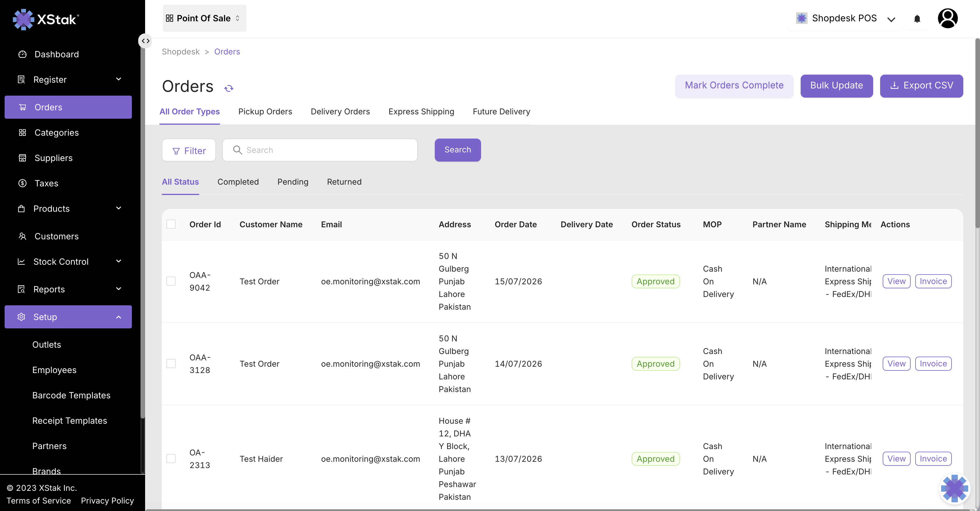Open the user profile avatar
The height and width of the screenshot is (511, 980).
click(x=947, y=18)
